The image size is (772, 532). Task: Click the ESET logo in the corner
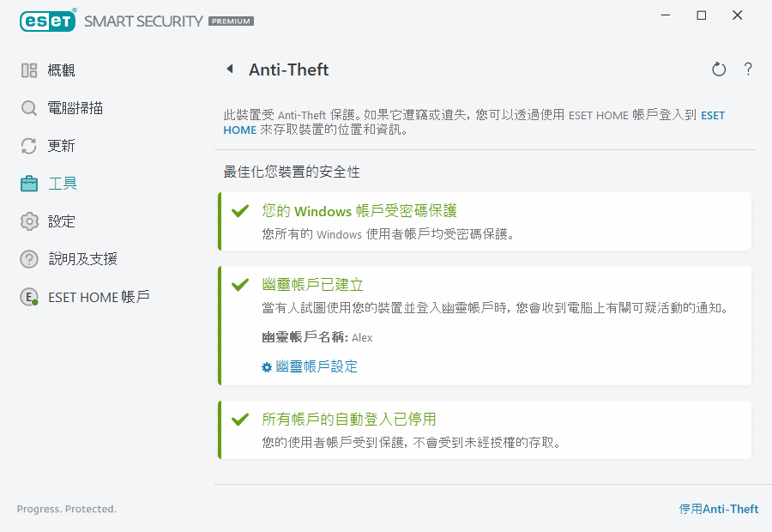coord(47,20)
